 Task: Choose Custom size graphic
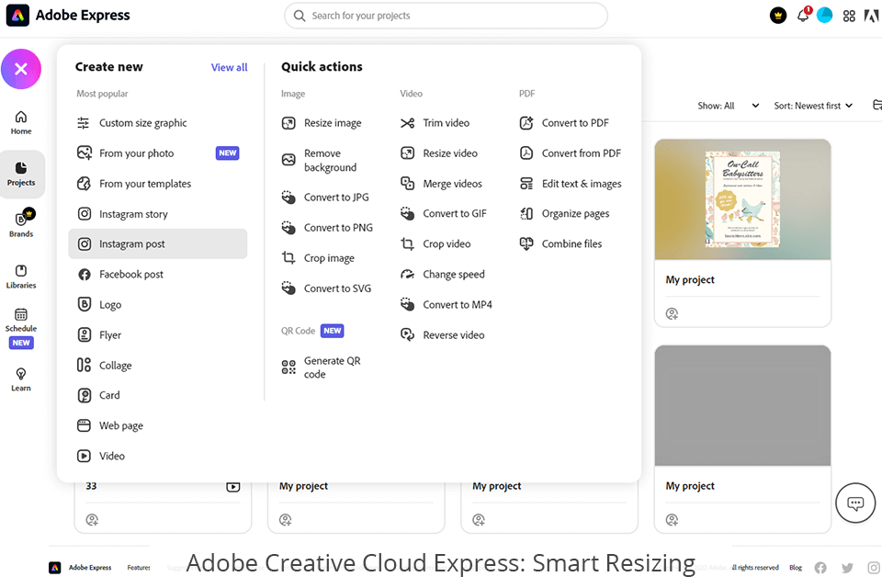(x=157, y=123)
